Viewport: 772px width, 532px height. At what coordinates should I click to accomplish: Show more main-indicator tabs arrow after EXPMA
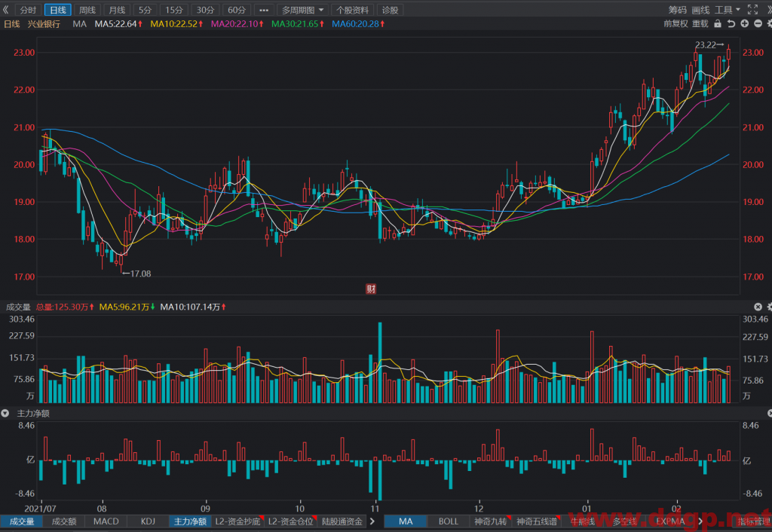[x=700, y=521]
